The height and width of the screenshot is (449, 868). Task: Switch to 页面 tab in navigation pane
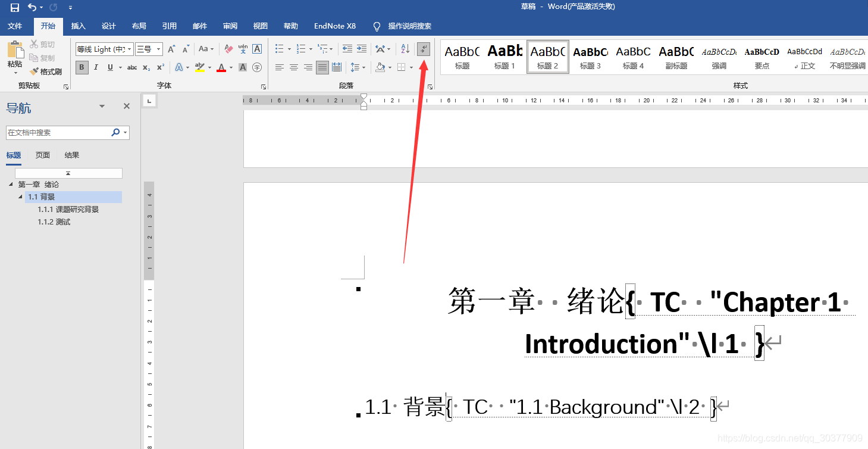(x=42, y=155)
